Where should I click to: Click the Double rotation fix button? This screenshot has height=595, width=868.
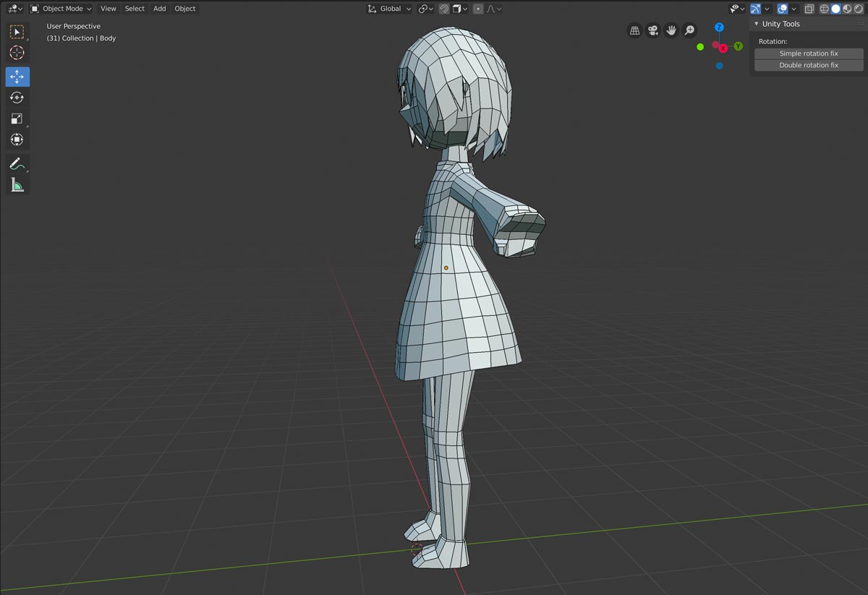point(809,65)
